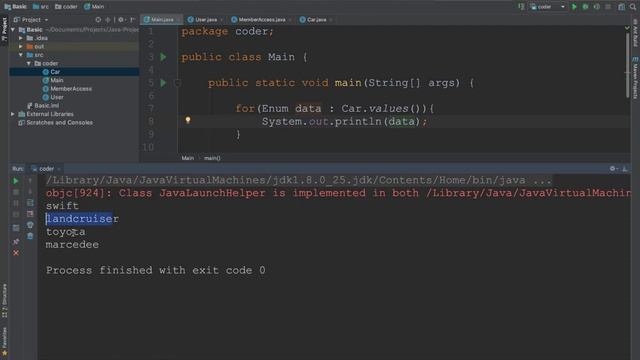The height and width of the screenshot is (360, 640).
Task: Open the coder run configuration dropdown
Action: (x=548, y=7)
